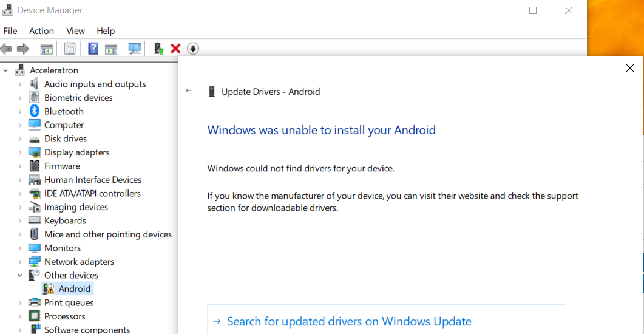Screen dimensions: 644x334
Task: Select the Computer category label
Action: pos(64,125)
